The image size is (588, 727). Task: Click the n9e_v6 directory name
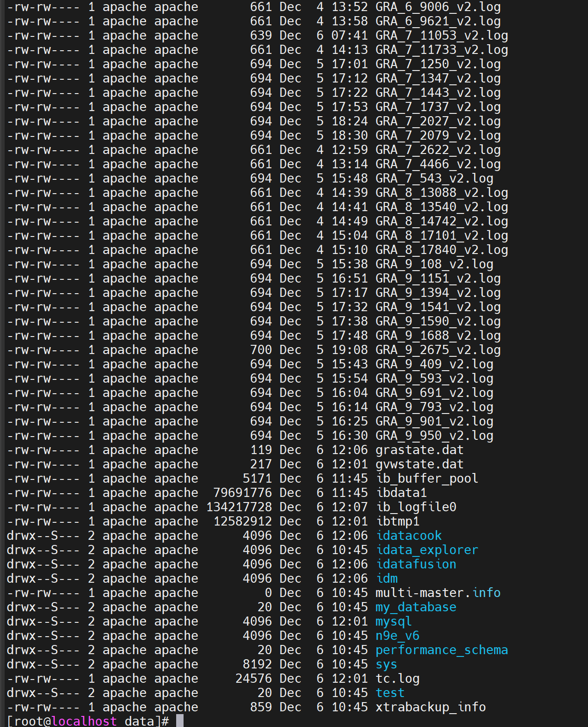(x=397, y=636)
